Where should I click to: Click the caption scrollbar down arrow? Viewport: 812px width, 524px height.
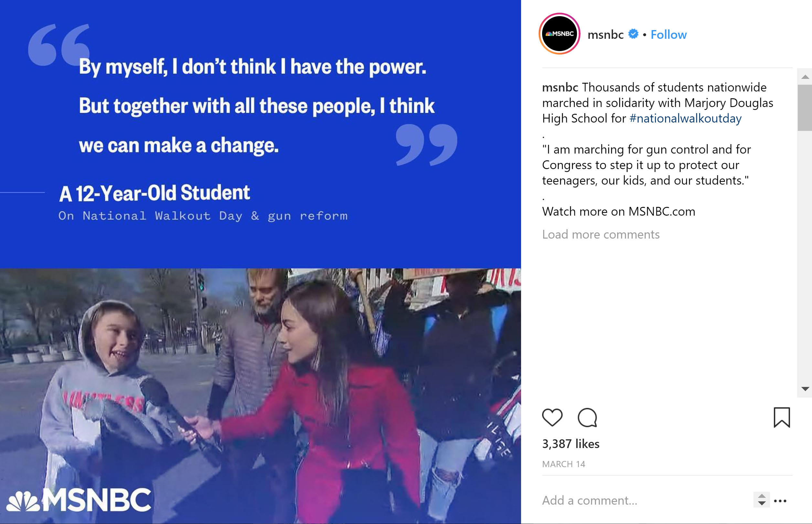pos(805,389)
